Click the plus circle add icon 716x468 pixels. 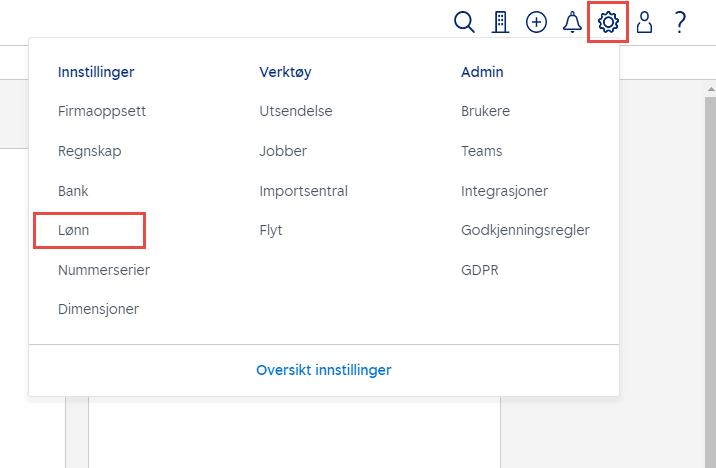[x=537, y=22]
